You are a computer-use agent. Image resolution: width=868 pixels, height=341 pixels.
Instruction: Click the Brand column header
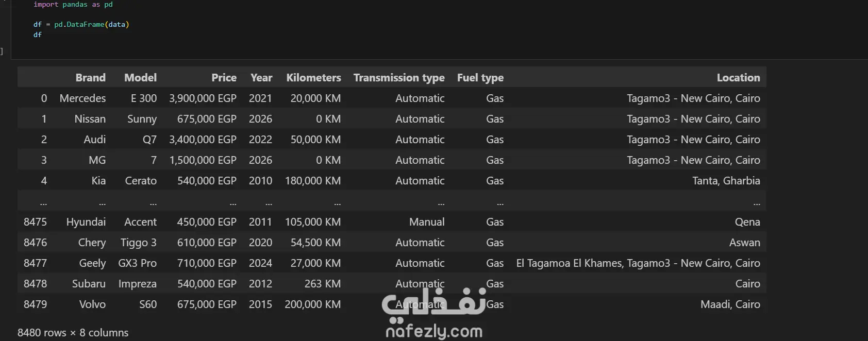coord(90,78)
